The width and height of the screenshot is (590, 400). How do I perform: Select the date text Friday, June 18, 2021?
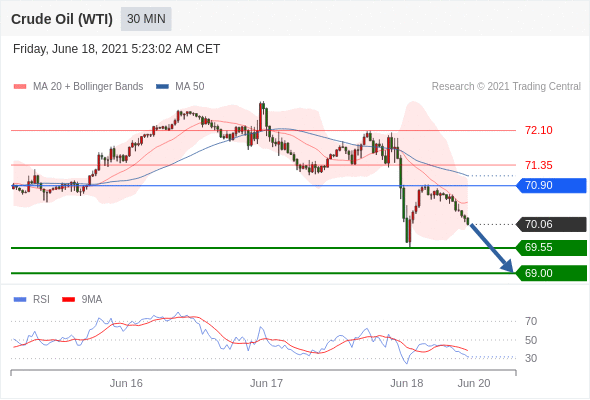70,49
